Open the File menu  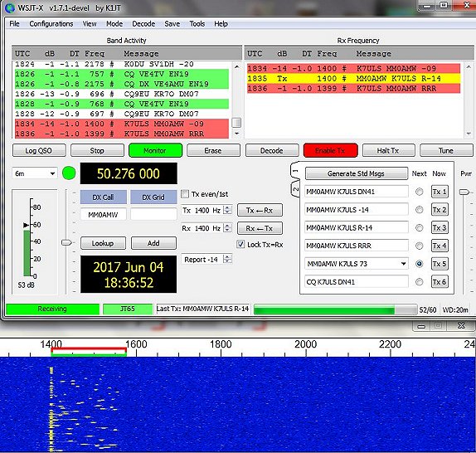point(14,24)
